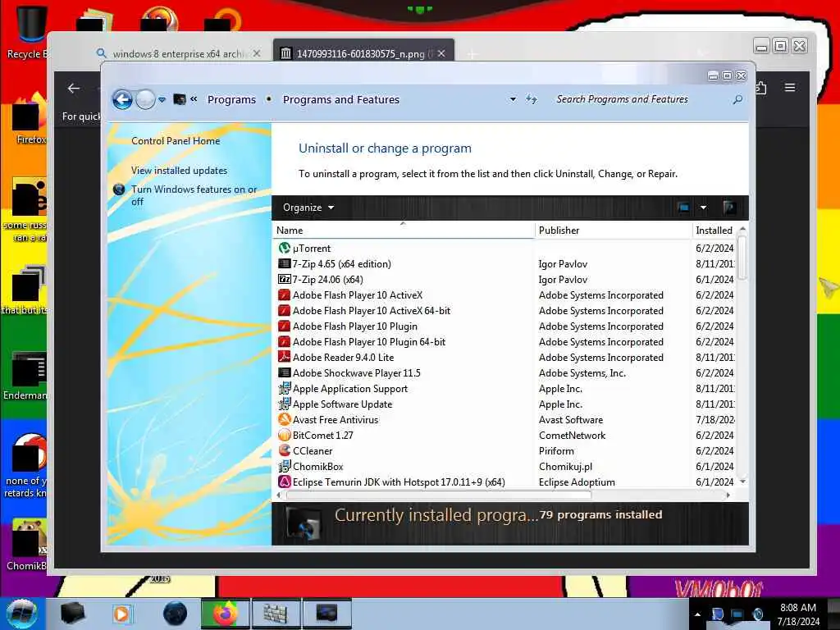The width and height of the screenshot is (840, 630).
Task: Click the scroll down arrow in list
Action: click(x=742, y=481)
